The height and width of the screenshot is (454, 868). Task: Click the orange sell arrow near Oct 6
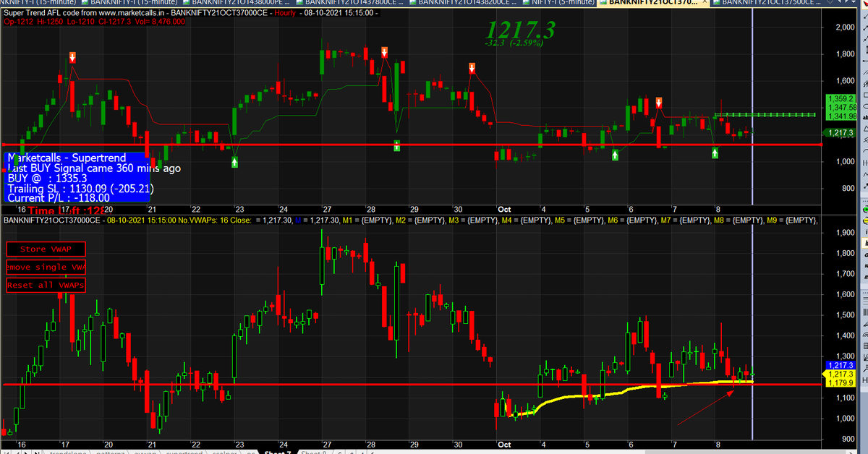[x=659, y=103]
